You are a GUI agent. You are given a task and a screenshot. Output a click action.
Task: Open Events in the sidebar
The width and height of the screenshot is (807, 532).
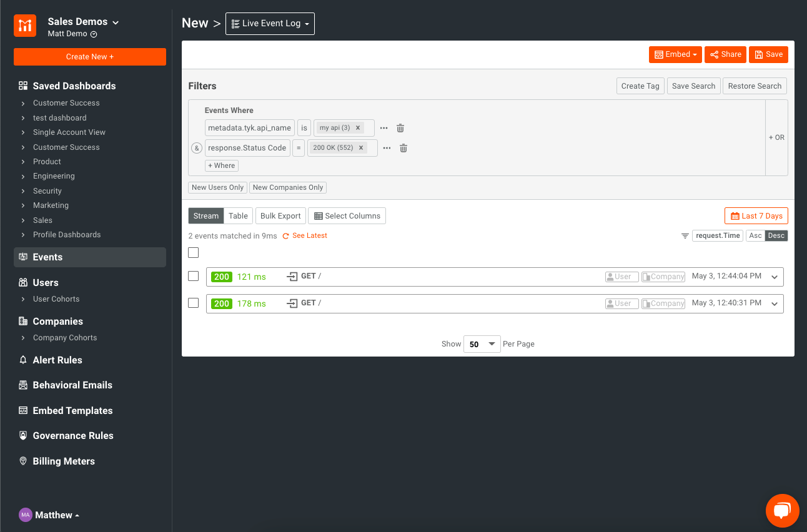click(90, 257)
